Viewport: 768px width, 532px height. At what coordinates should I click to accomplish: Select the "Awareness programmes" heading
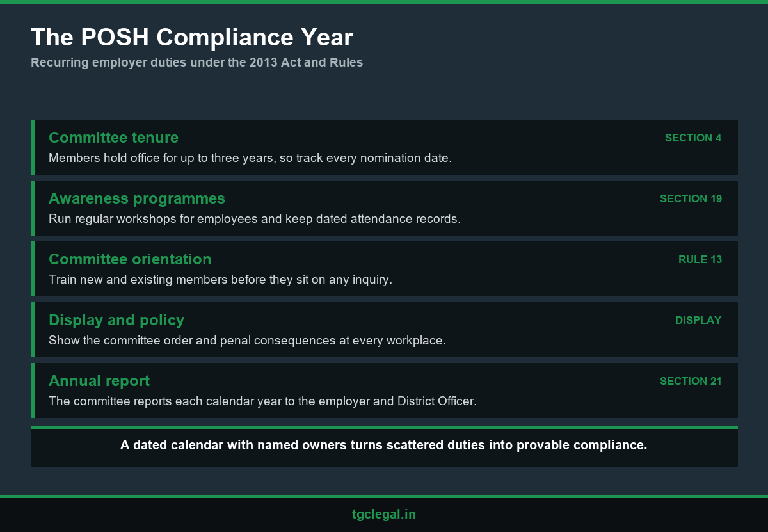click(137, 198)
